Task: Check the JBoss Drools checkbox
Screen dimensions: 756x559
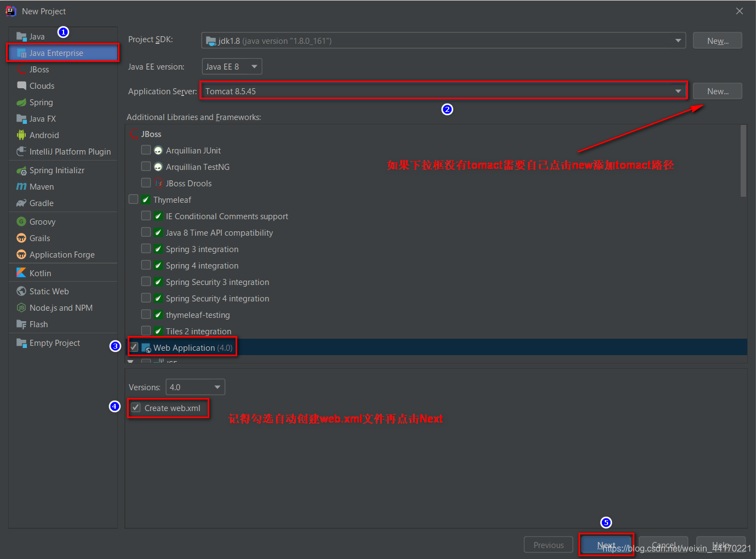Action: [146, 182]
